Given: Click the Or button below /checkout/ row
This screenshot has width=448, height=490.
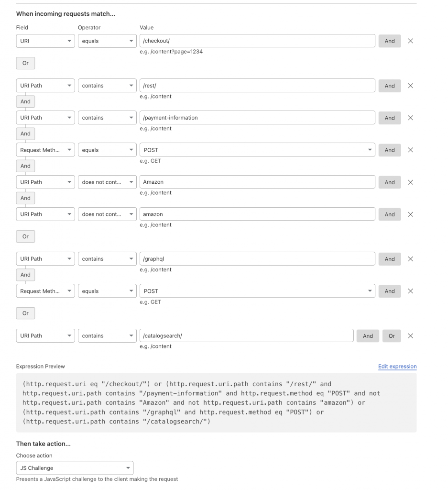Looking at the screenshot, I should coord(25,63).
